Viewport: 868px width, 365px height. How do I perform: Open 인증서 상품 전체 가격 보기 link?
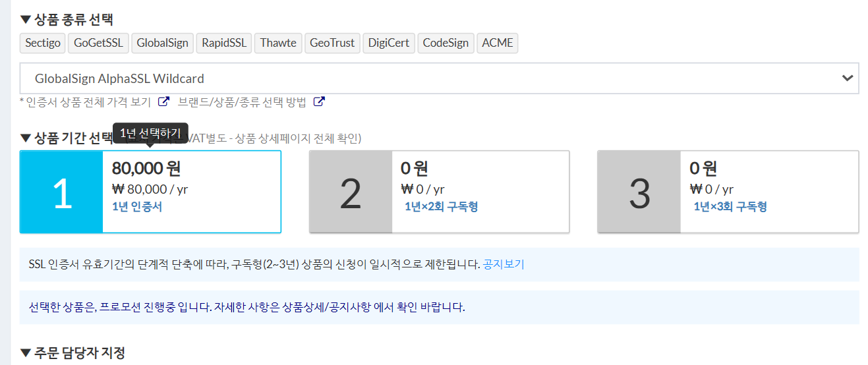(88, 102)
